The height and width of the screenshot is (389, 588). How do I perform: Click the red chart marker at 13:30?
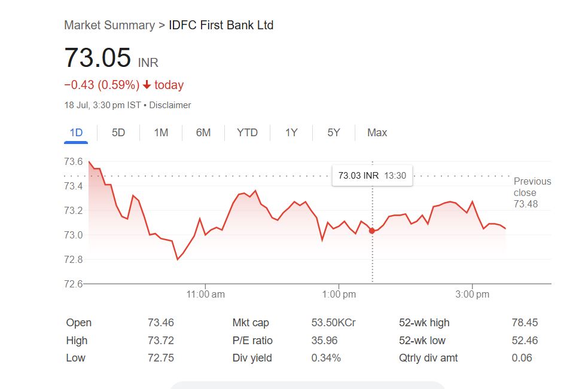click(x=372, y=231)
